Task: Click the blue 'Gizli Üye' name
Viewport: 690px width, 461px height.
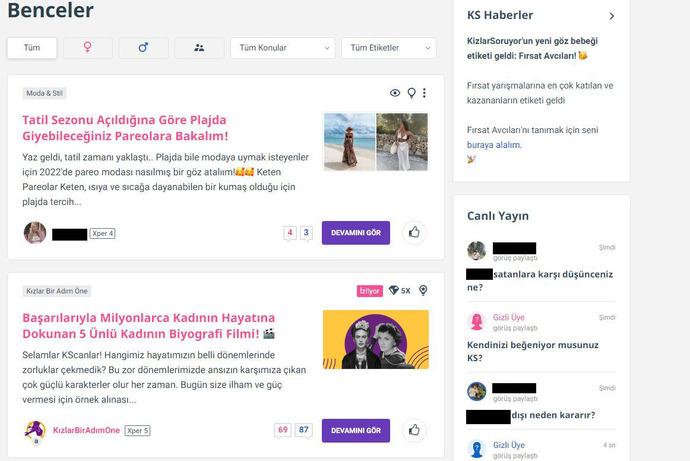Action: 509,445
